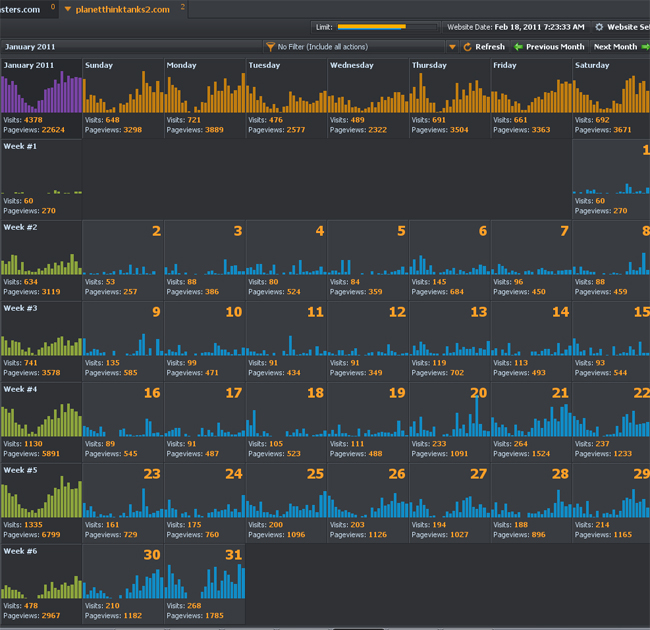Click the green Previous Month arrow icon

click(518, 47)
